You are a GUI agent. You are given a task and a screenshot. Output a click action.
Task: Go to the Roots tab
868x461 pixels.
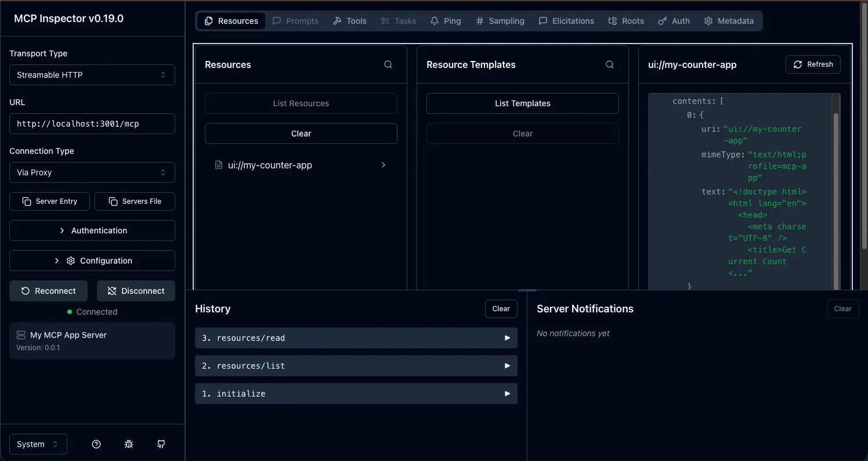click(626, 21)
